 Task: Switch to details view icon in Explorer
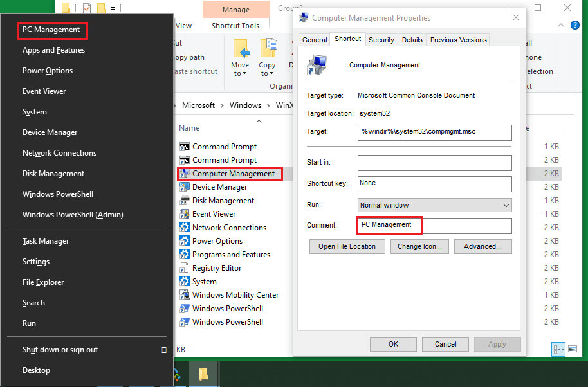pyautogui.click(x=559, y=349)
